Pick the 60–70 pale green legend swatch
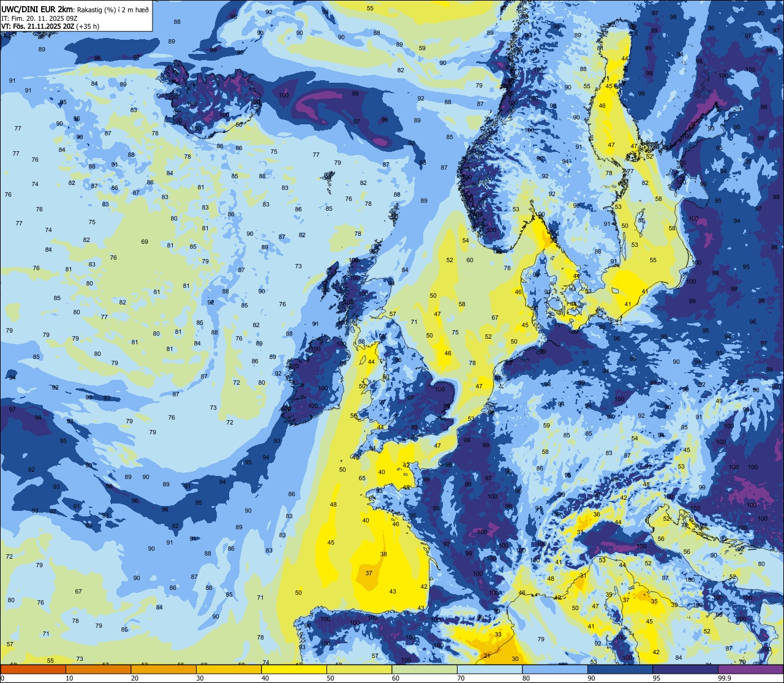 point(424,669)
